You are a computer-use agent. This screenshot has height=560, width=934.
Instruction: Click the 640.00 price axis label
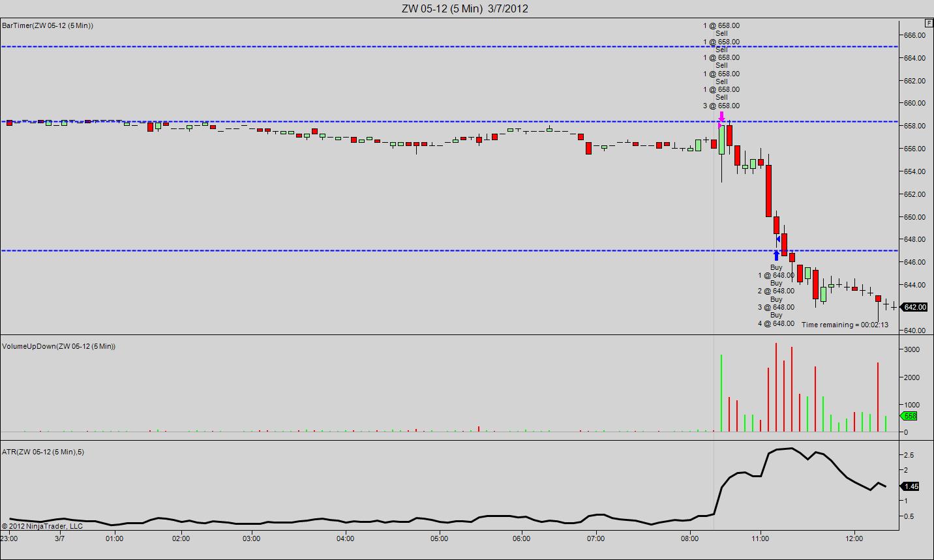(914, 331)
